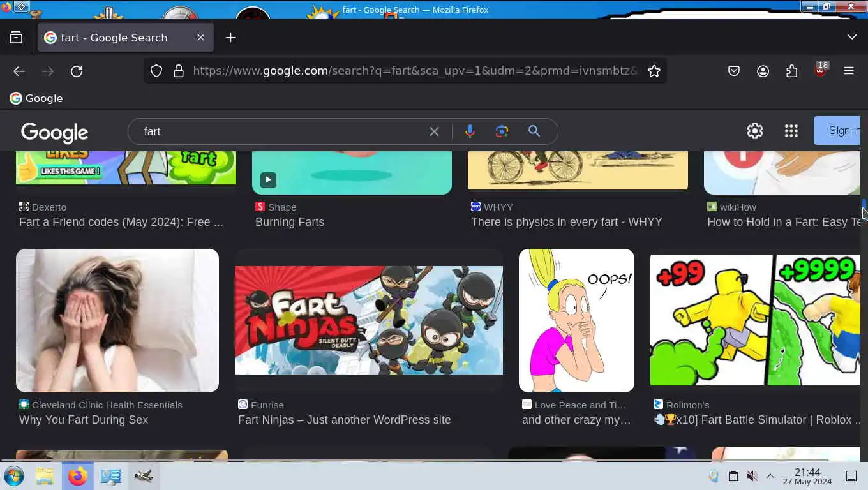This screenshot has height=490, width=868.
Task: View site security padlock information
Action: [x=179, y=71]
